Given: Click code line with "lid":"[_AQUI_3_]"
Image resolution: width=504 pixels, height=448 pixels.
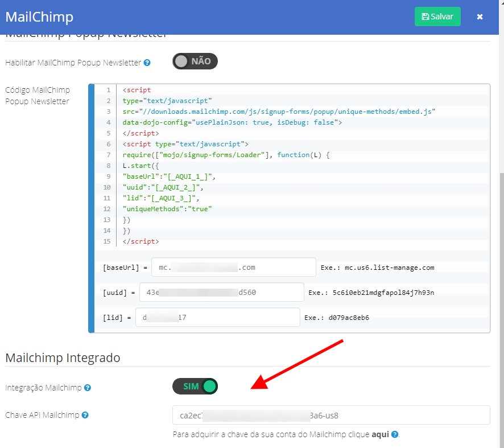Looking at the screenshot, I should tap(161, 198).
